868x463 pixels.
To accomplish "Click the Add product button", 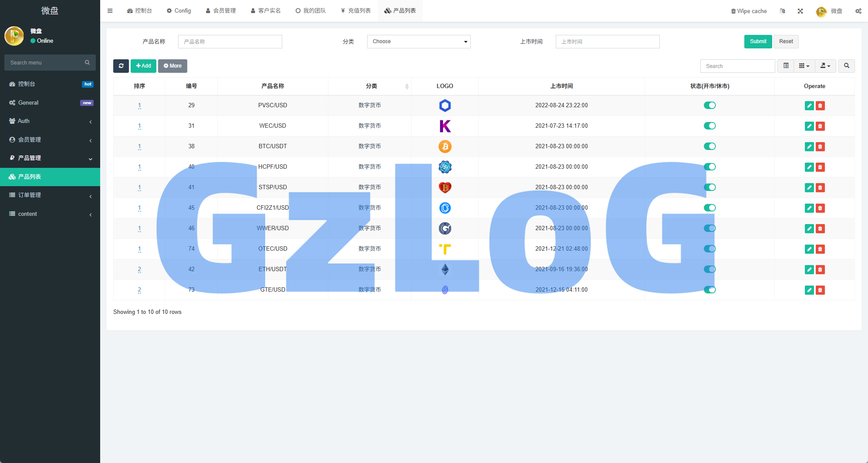I will point(143,66).
